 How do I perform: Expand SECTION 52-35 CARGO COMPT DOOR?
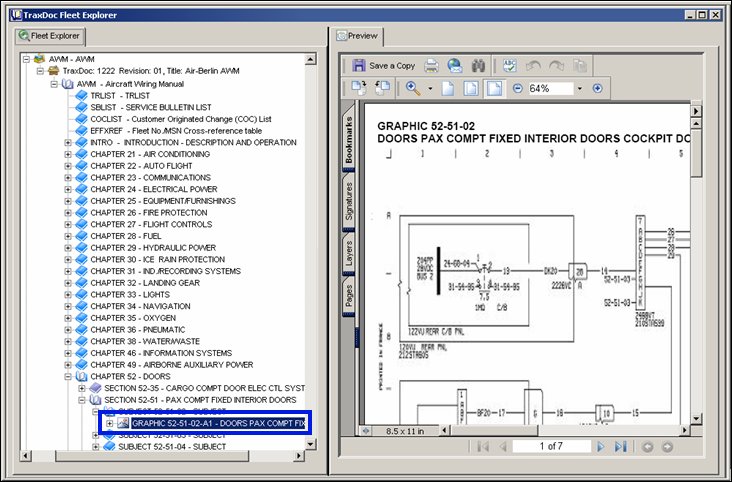[x=82, y=389]
